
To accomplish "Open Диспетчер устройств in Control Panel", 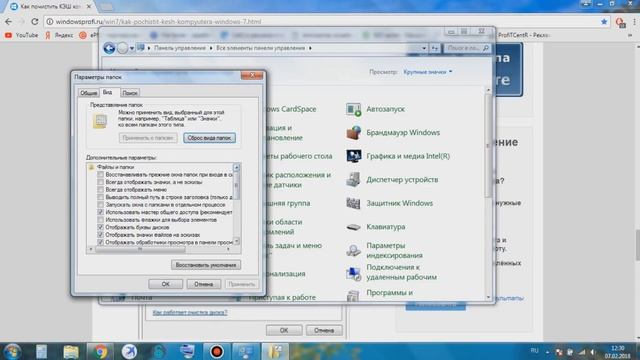I will point(392,180).
